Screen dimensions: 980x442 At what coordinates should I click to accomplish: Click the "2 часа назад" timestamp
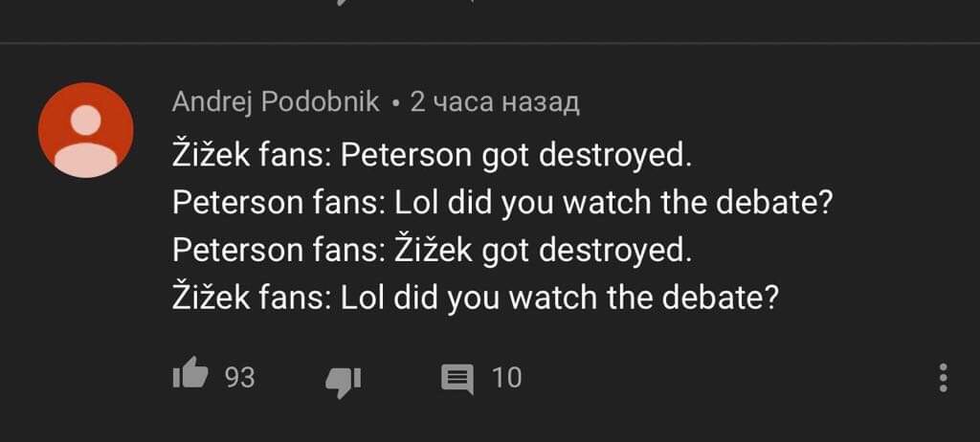tap(495, 102)
